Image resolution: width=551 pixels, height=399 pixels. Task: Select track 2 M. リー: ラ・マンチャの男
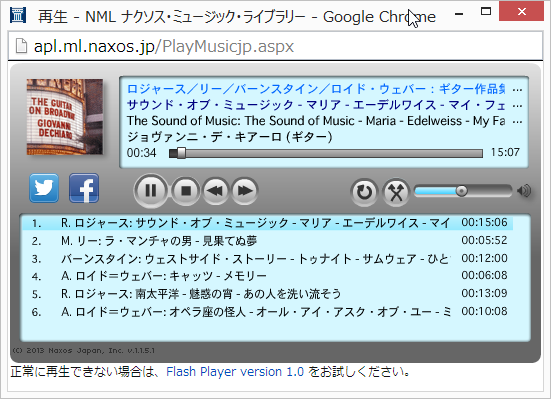[267, 241]
